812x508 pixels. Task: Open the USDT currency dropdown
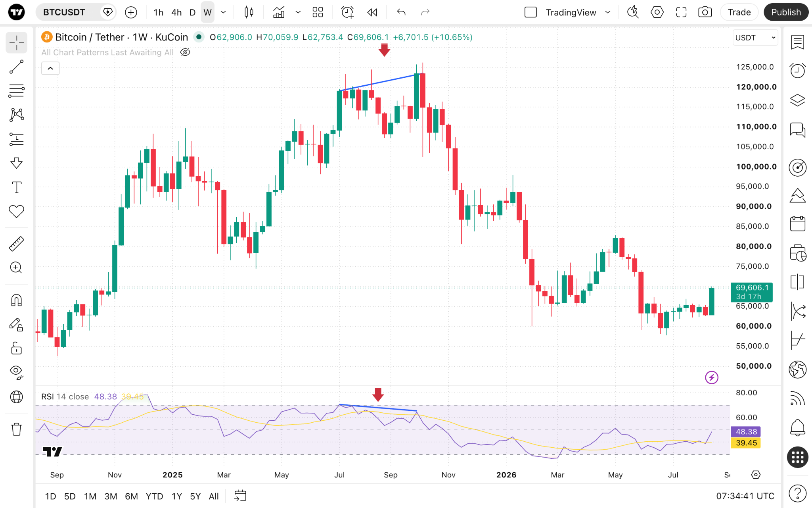point(755,38)
